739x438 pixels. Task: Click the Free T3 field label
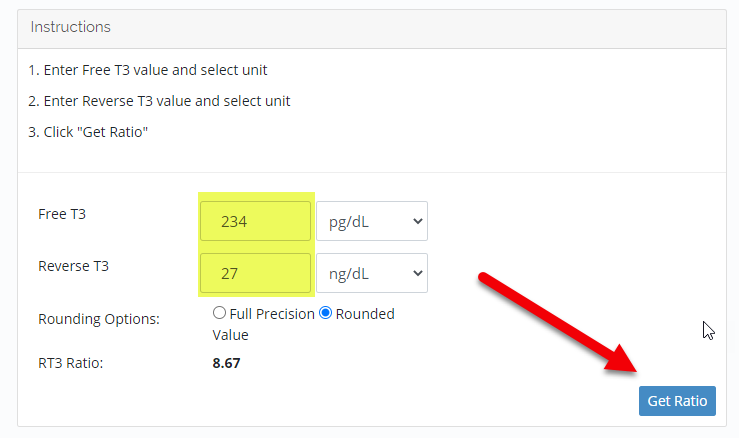pos(62,214)
